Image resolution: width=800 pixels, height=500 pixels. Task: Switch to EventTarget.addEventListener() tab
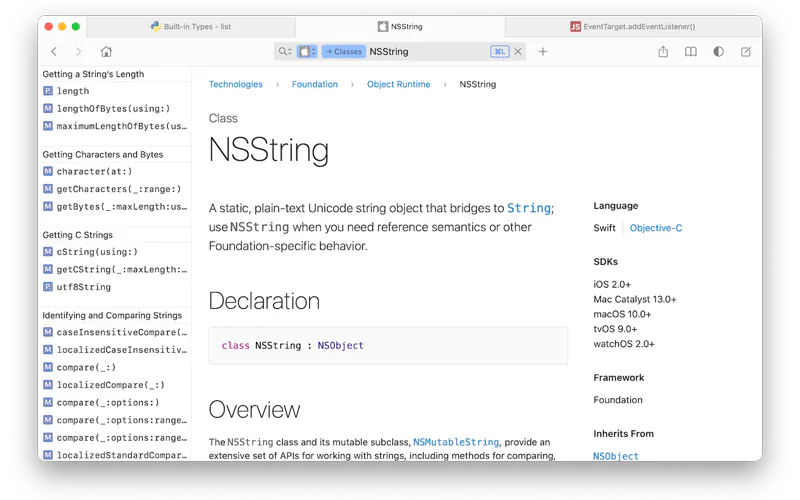tap(633, 27)
